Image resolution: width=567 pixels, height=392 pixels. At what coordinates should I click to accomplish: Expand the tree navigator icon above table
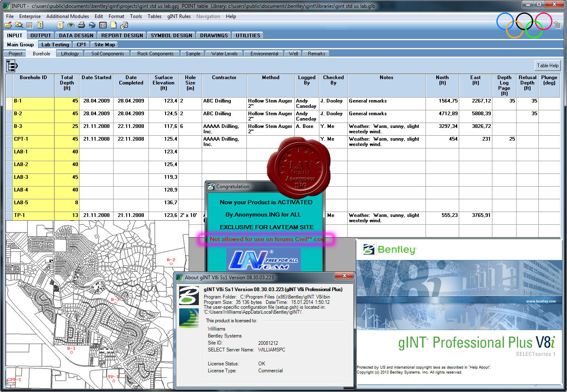tap(12, 66)
